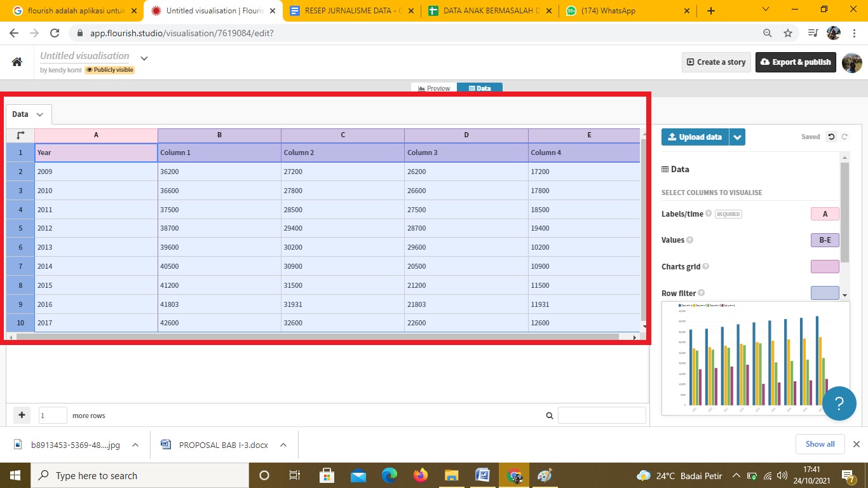Click the bar chart preview thumbnail

[755, 358]
